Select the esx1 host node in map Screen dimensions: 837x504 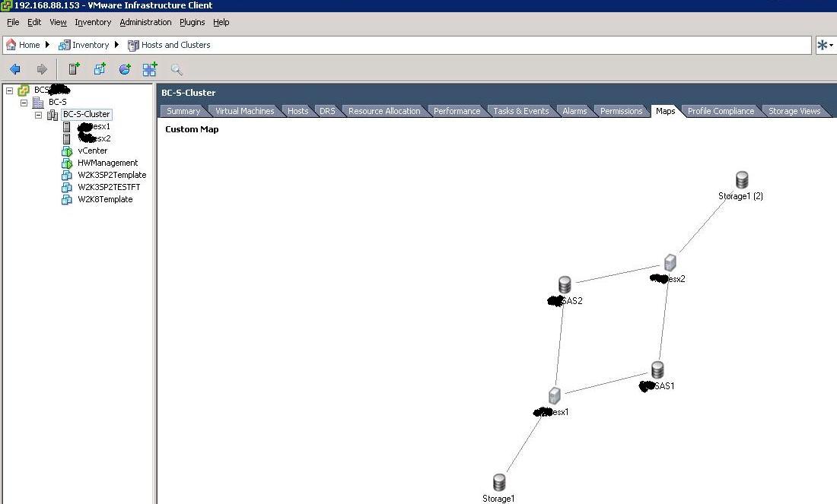[x=555, y=396]
